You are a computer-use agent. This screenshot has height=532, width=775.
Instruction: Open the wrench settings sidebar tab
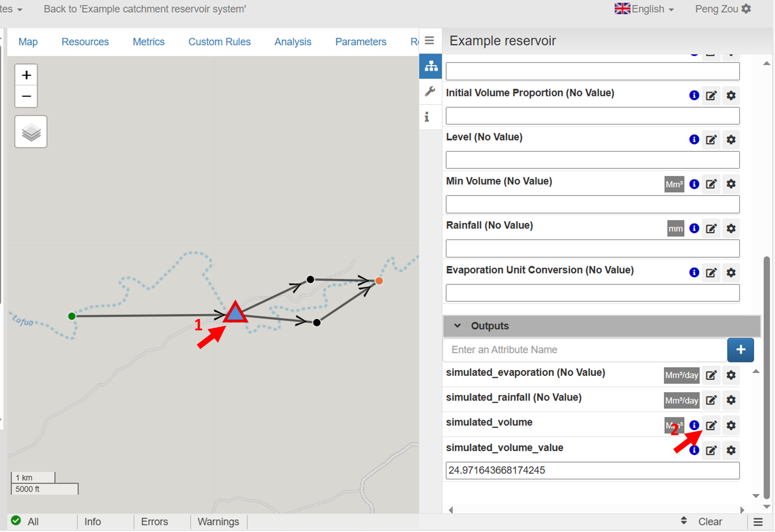click(x=430, y=91)
